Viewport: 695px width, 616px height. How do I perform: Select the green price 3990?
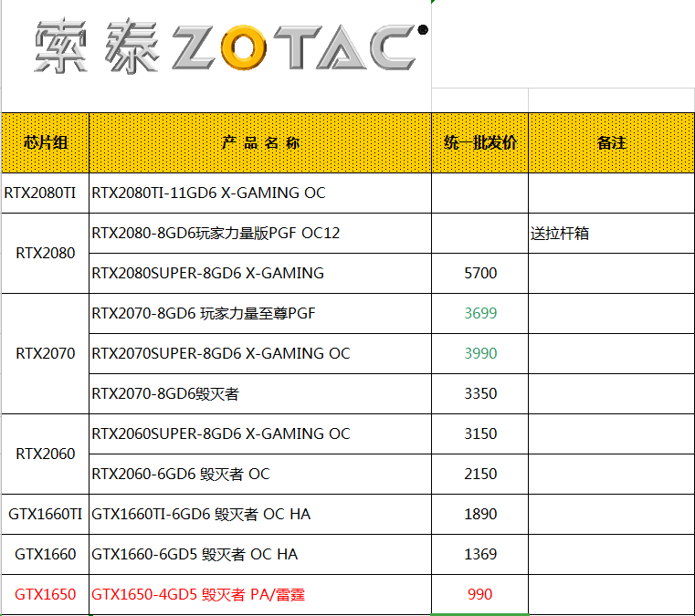[x=479, y=353]
